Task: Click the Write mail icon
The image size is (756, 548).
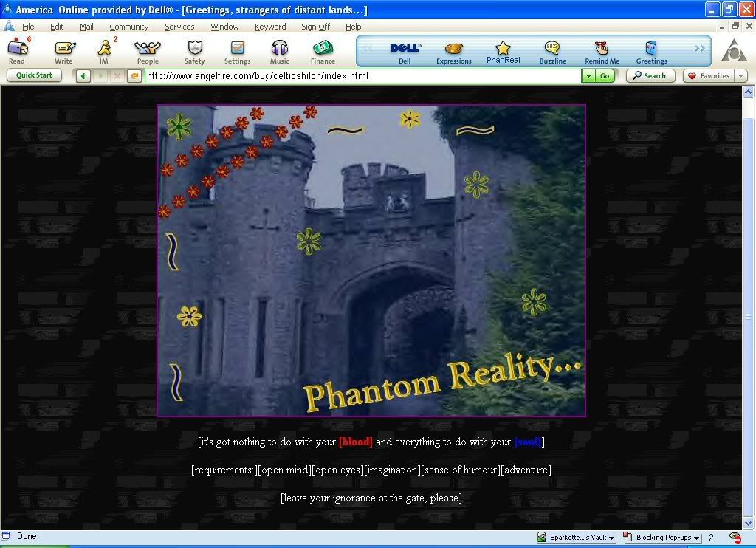Action: [64, 49]
